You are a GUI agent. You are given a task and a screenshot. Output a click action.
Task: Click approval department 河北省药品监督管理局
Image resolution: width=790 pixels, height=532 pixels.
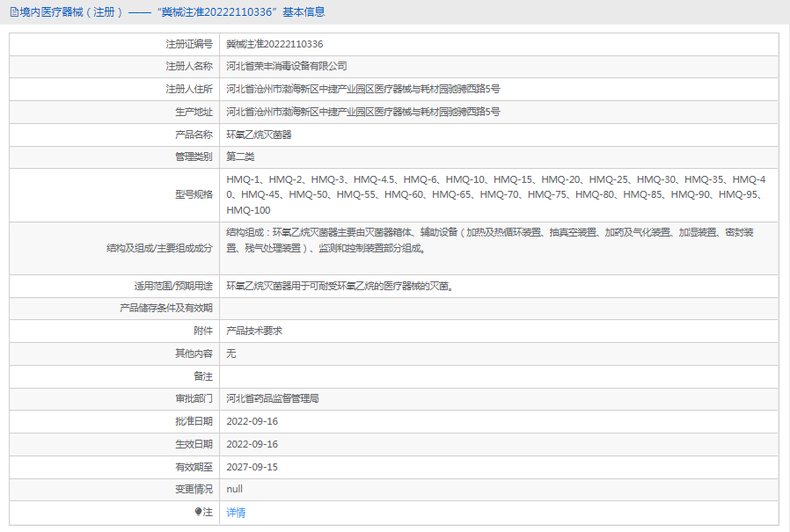pos(273,398)
